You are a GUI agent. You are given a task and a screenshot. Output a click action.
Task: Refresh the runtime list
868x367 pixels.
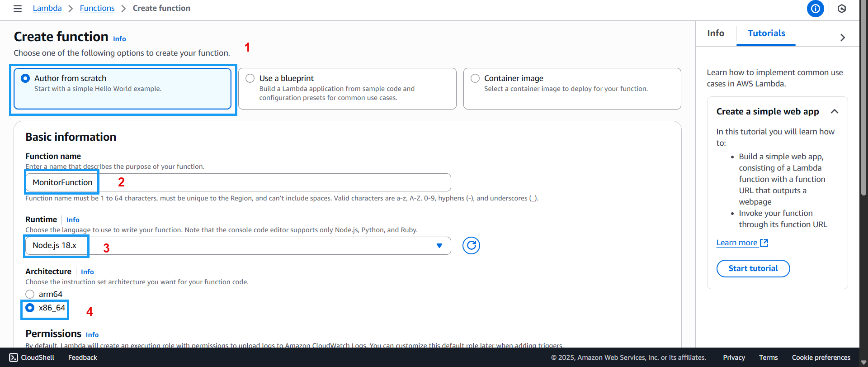471,245
